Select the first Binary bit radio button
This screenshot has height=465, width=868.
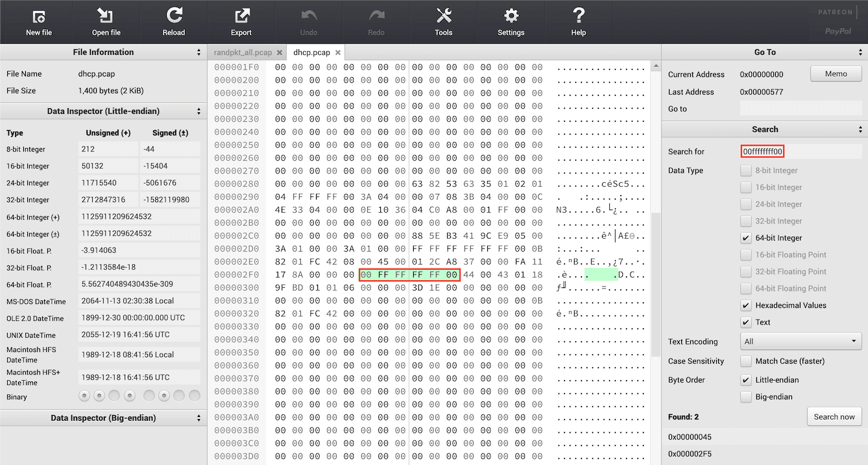point(84,395)
